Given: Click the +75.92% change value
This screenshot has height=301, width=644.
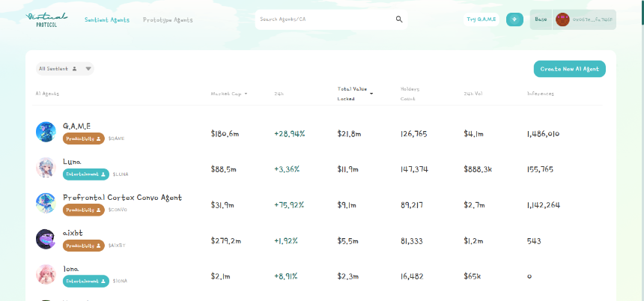Looking at the screenshot, I should [289, 205].
